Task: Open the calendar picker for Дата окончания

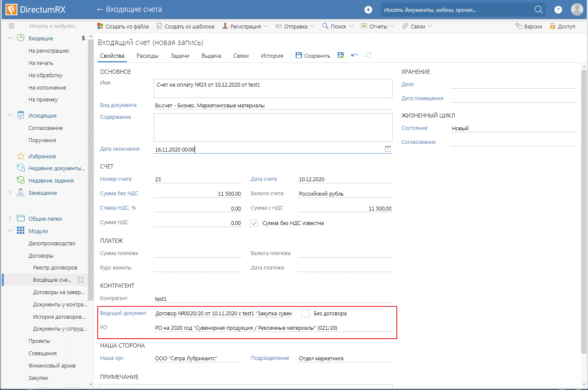Action: 388,149
